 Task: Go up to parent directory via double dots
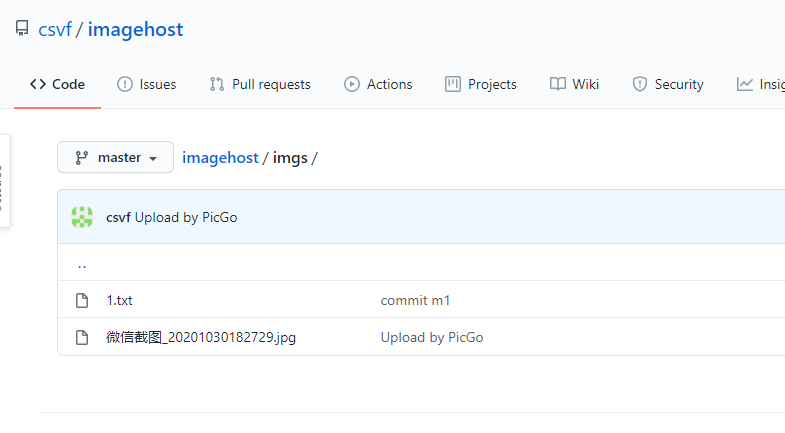(x=82, y=264)
